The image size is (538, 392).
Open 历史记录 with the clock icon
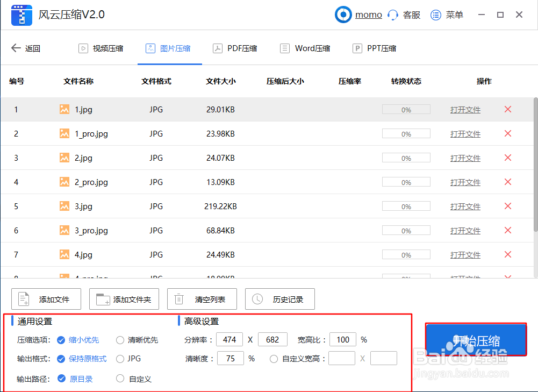(x=259, y=299)
